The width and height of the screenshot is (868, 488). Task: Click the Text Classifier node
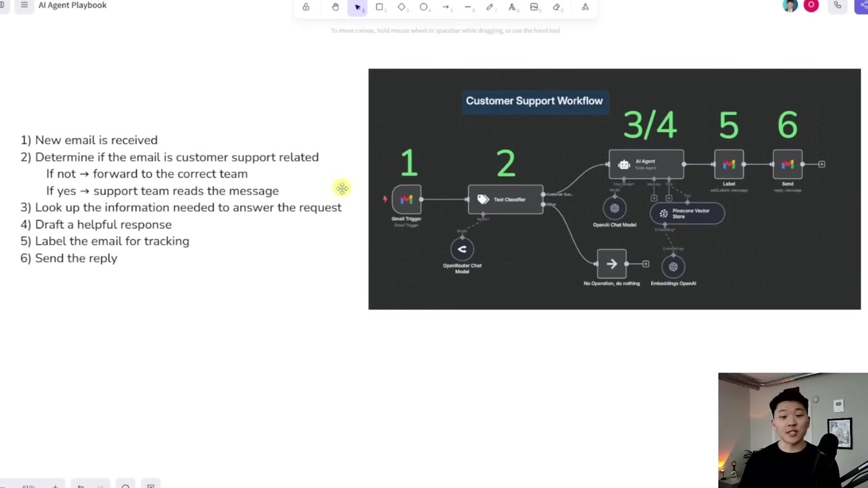coord(506,199)
